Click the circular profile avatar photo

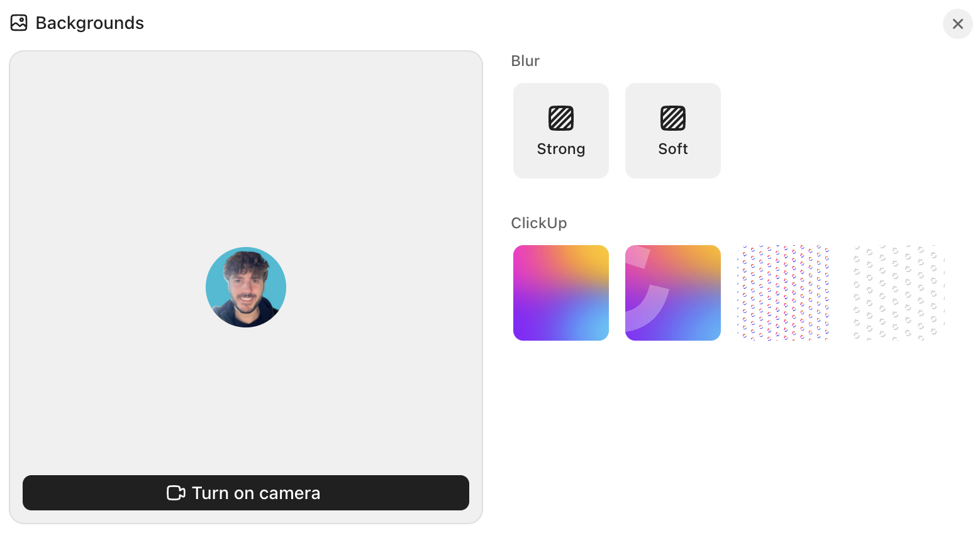tap(245, 287)
